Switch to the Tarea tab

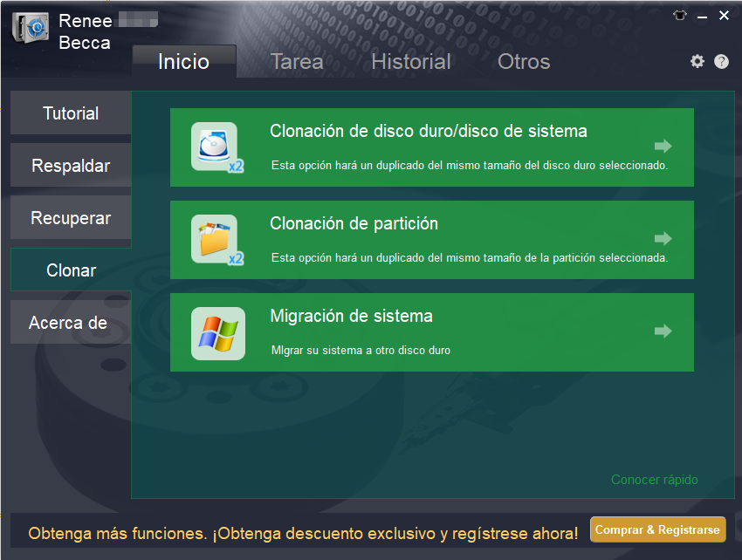[297, 62]
